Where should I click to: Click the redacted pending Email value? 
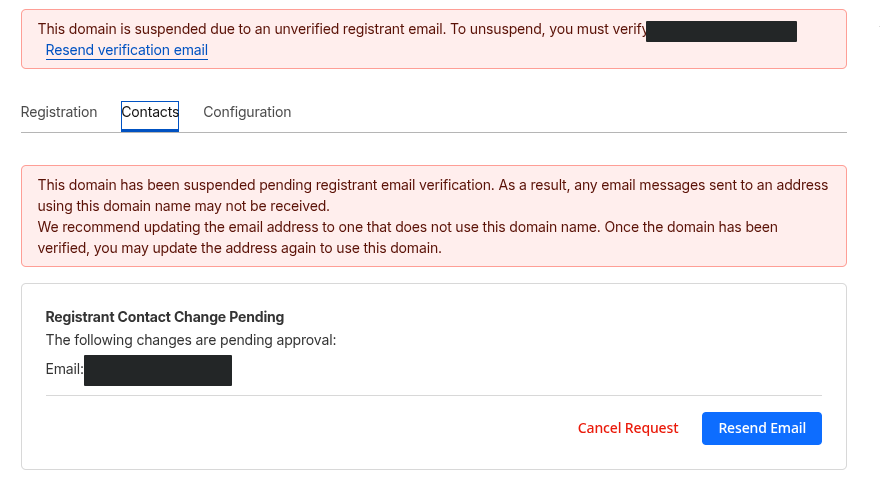pyautogui.click(x=158, y=370)
